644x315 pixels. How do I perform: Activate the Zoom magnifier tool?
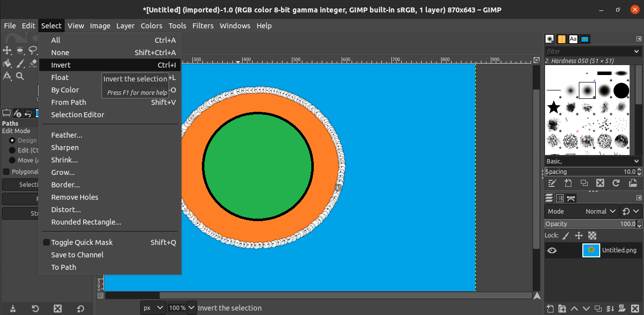point(20,76)
